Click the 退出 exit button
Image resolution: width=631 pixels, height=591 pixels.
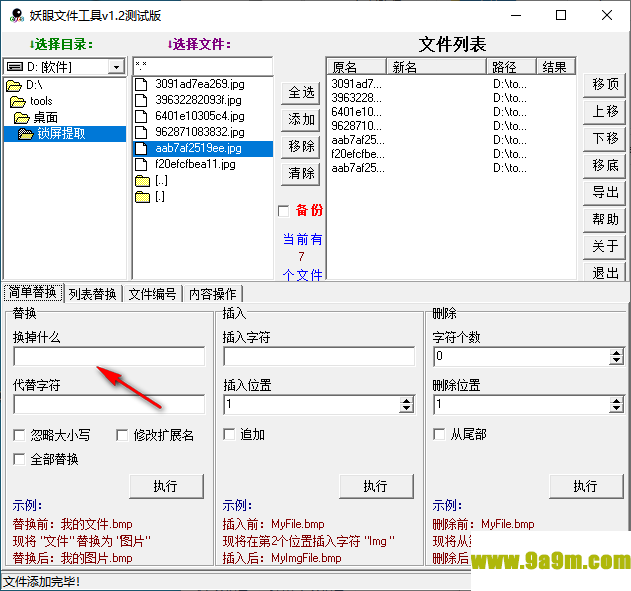[604, 272]
